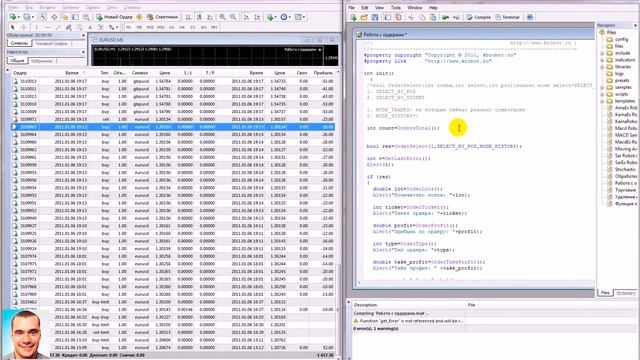Expand the samples folder in Navigator tree
This screenshot has width=640, height=360.
tap(602, 88)
